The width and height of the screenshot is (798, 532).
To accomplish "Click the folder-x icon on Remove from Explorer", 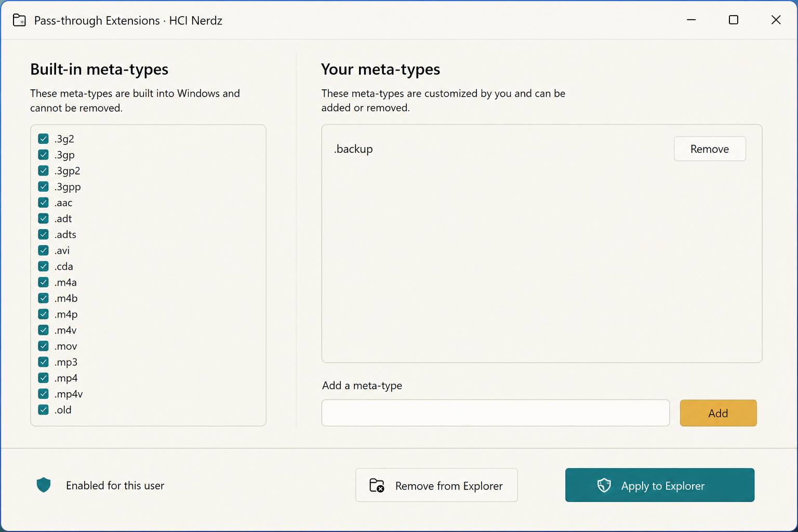I will pos(377,486).
